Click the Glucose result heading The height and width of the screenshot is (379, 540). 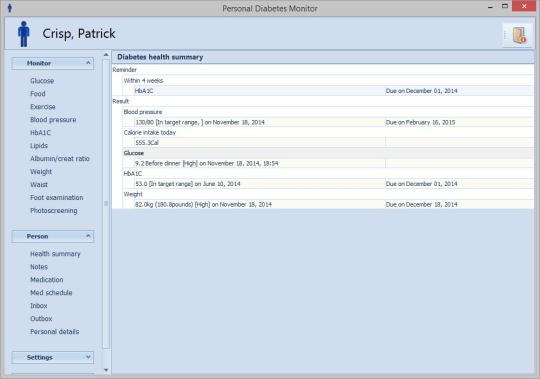(x=329, y=153)
